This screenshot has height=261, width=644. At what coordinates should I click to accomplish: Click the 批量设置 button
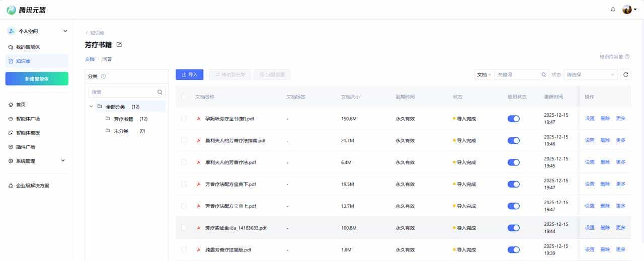point(272,74)
